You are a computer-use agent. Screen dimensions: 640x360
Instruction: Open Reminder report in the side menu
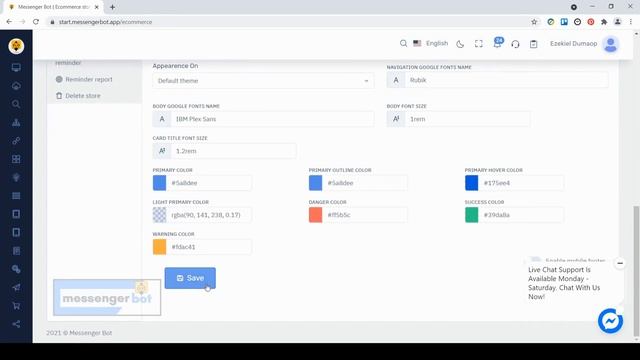click(x=84, y=79)
